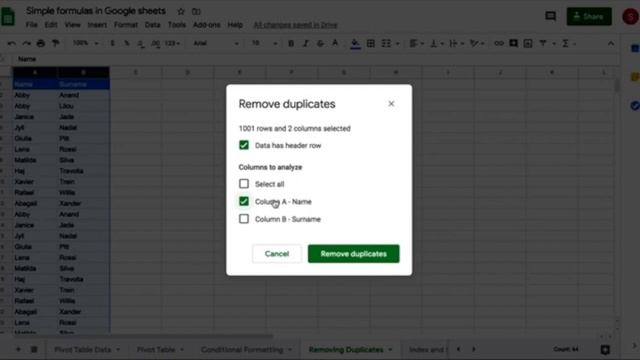Open the View menu
This screenshot has height=360, width=640.
coord(72,25)
